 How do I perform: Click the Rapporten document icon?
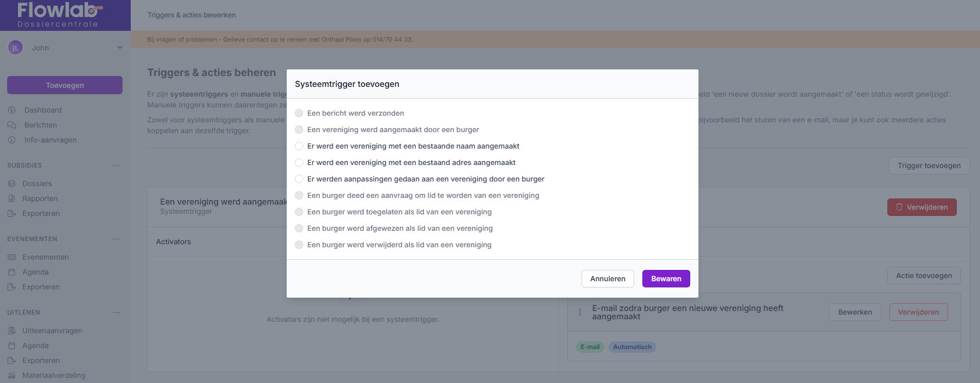12,198
